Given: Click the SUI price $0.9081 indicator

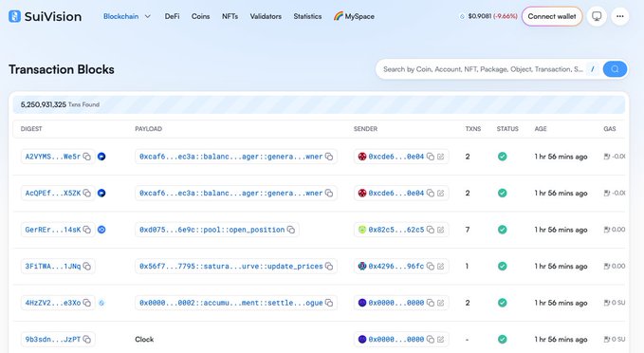Looking at the screenshot, I should (x=488, y=16).
